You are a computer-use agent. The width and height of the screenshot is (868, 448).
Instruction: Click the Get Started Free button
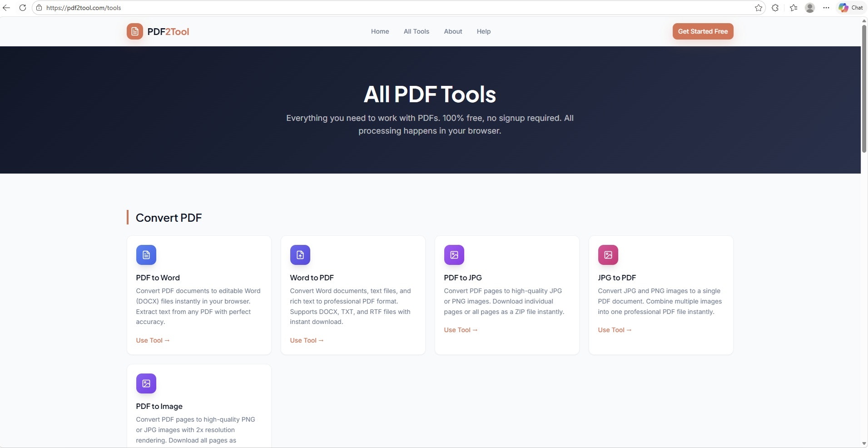click(x=703, y=31)
